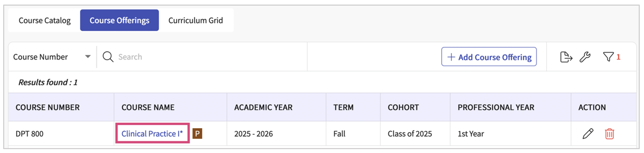Select the Course Offerings tab
The width and height of the screenshot is (644, 153).
(120, 20)
